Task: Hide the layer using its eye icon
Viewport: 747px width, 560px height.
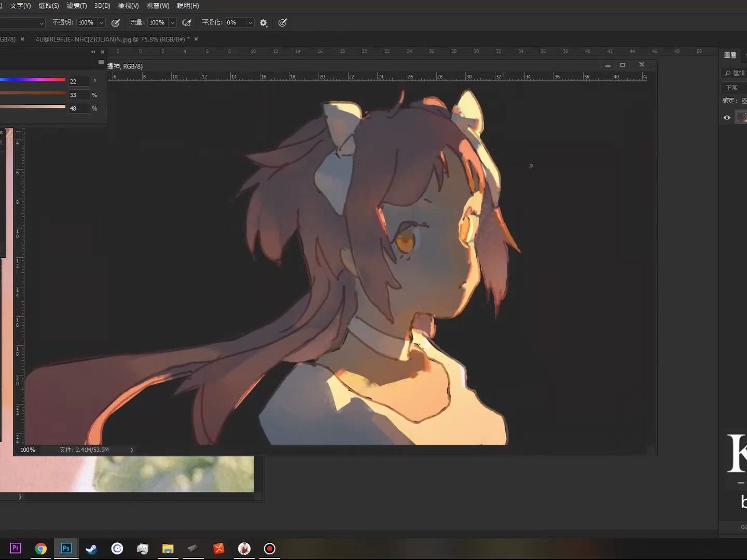Action: click(x=727, y=118)
